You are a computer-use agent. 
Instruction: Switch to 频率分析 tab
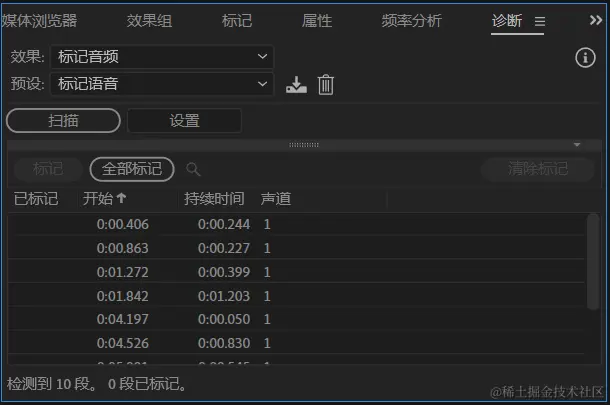tap(412, 21)
